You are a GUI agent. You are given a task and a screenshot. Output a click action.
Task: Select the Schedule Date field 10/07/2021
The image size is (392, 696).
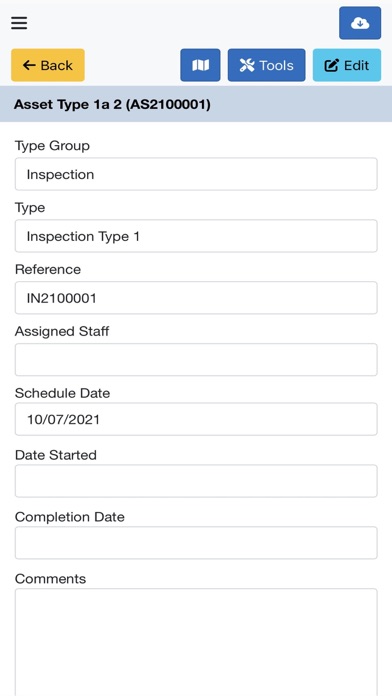point(196,419)
